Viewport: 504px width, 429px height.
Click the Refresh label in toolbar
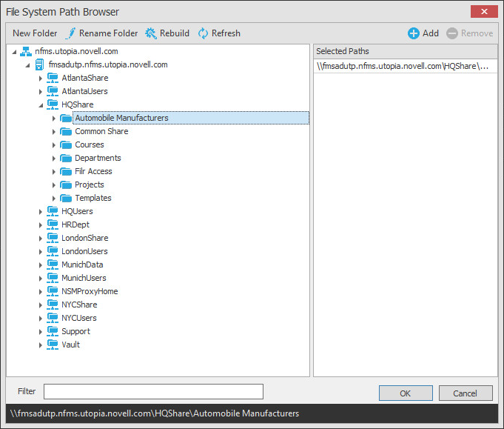tap(226, 33)
